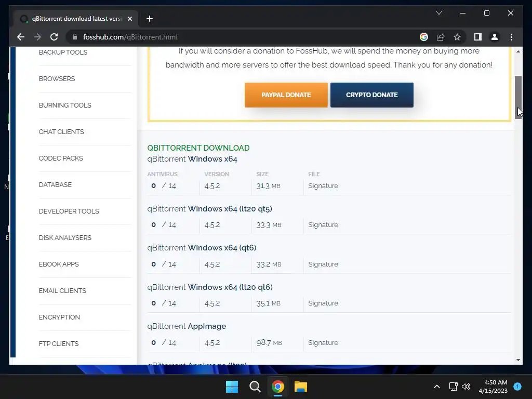The height and width of the screenshot is (399, 532).
Task: Open the tab search dropdown
Action: pos(438,13)
